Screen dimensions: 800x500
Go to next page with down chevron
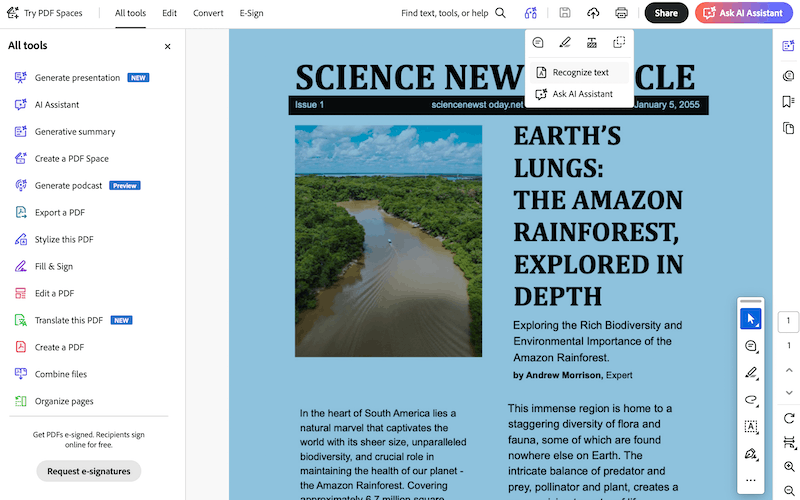[x=789, y=393]
